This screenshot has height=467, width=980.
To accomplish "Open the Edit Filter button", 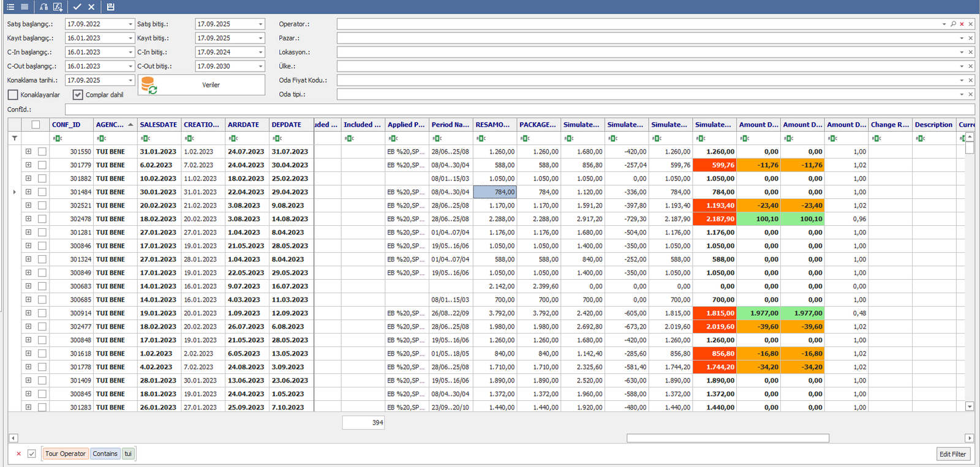I will (953, 454).
